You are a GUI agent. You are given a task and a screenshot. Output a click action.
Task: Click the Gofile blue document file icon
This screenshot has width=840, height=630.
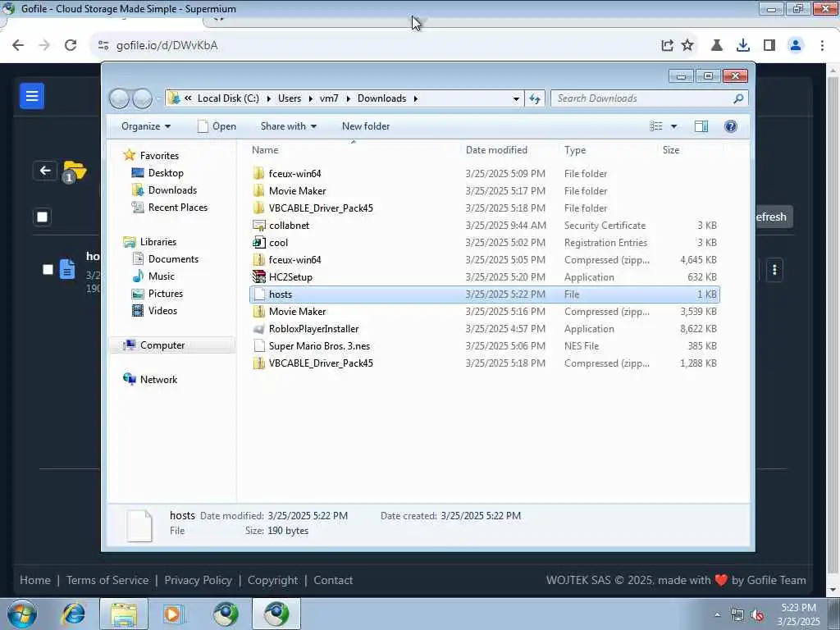pos(67,269)
